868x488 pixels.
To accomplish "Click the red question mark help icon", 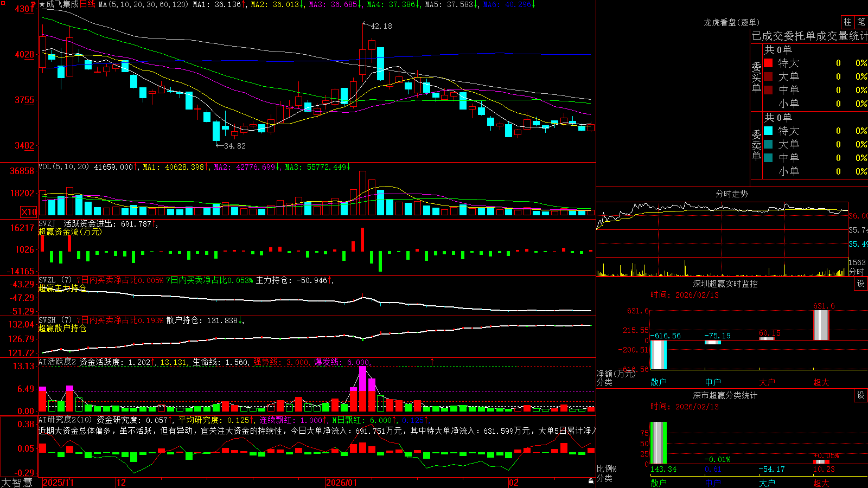I will click(33, 5).
